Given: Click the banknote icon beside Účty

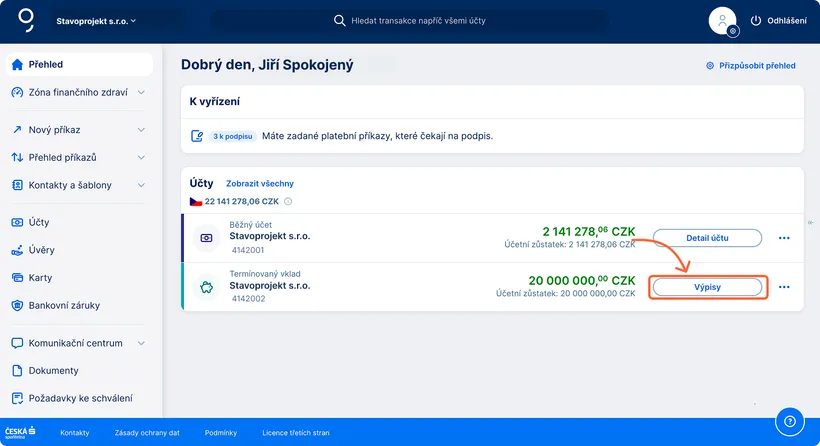Looking at the screenshot, I should click(17, 222).
